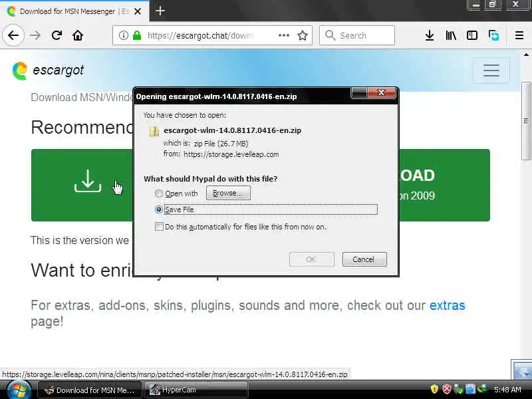Click the https://storage.levelleap.com source text
The height and width of the screenshot is (399, 532).
pos(231,154)
